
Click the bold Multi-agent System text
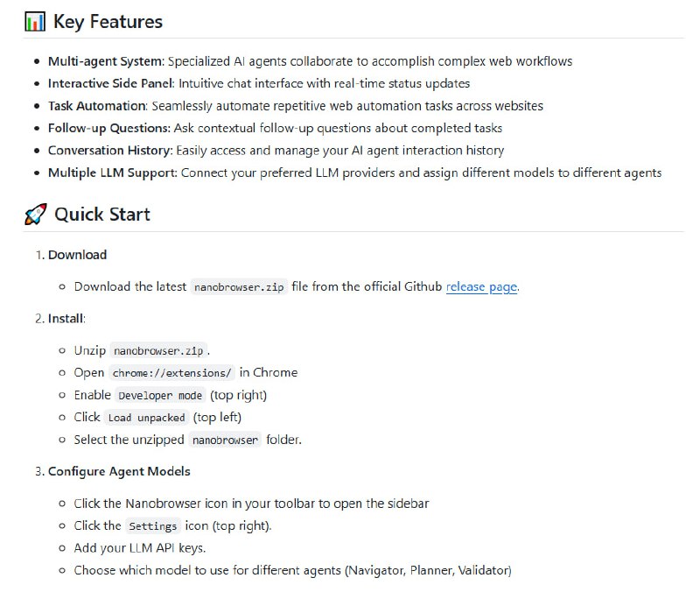(x=105, y=61)
